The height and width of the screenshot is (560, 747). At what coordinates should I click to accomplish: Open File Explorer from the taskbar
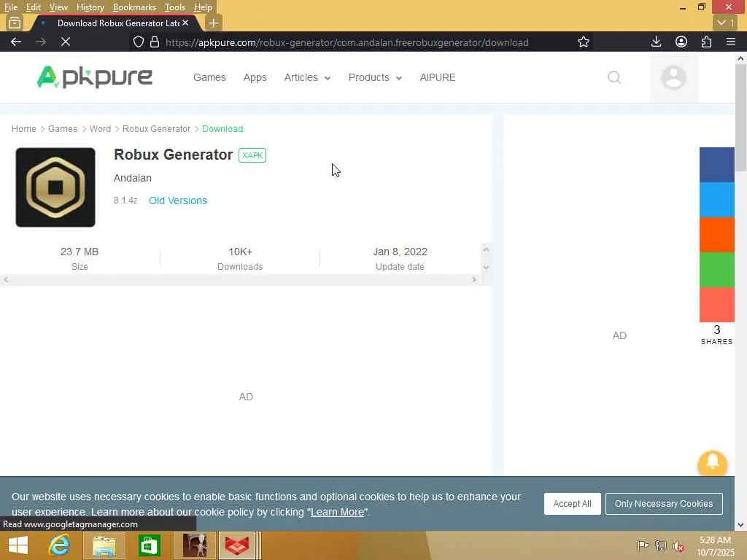[104, 545]
